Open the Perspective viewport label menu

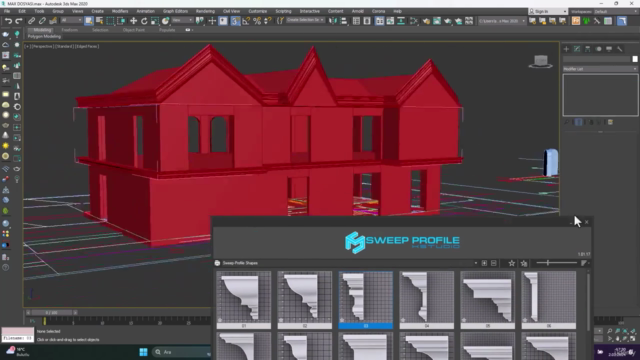[x=43, y=47]
